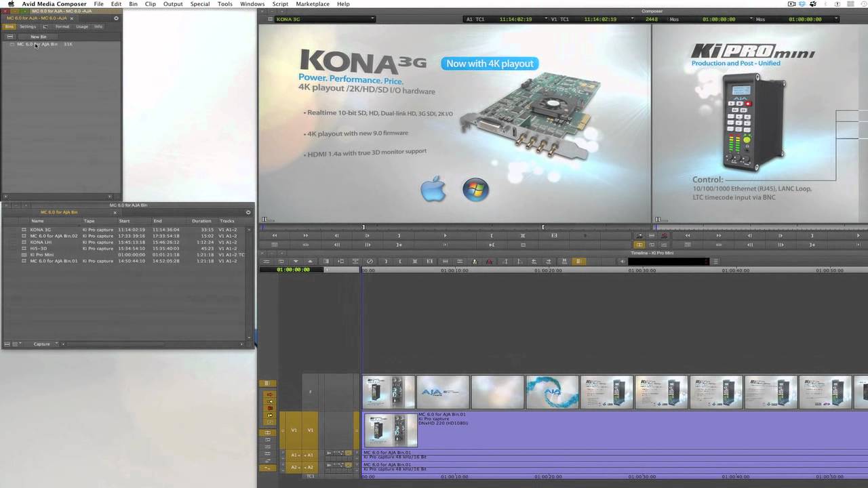
Task: Select the MC 6.0 for AJA Bin.01 V1 clip
Action: coord(614,430)
